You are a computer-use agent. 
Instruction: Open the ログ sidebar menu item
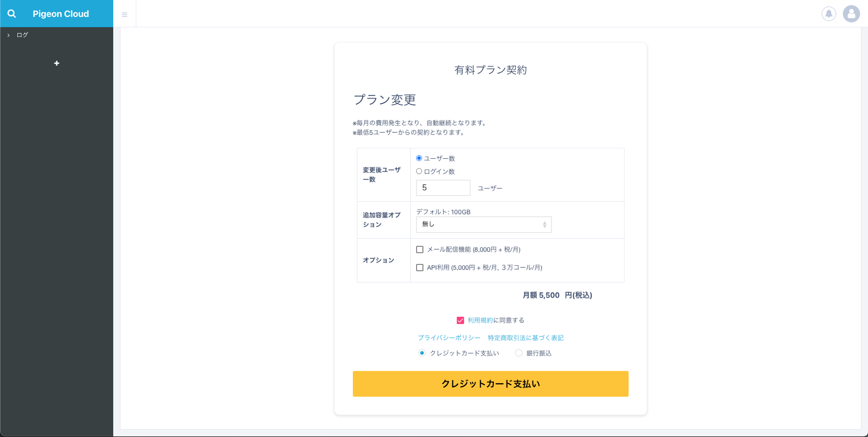tap(23, 35)
